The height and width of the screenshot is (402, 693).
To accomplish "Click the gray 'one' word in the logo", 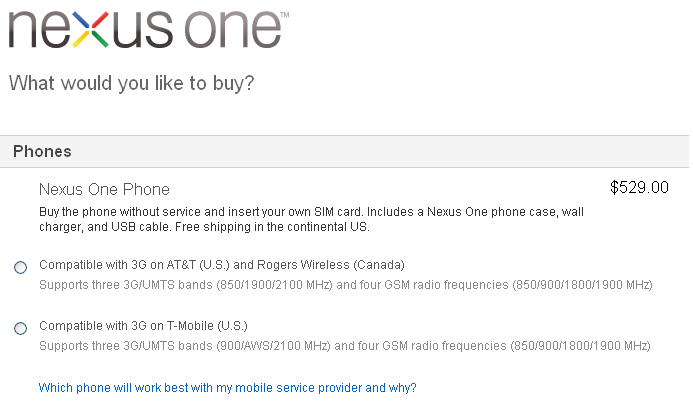I will tap(232, 29).
